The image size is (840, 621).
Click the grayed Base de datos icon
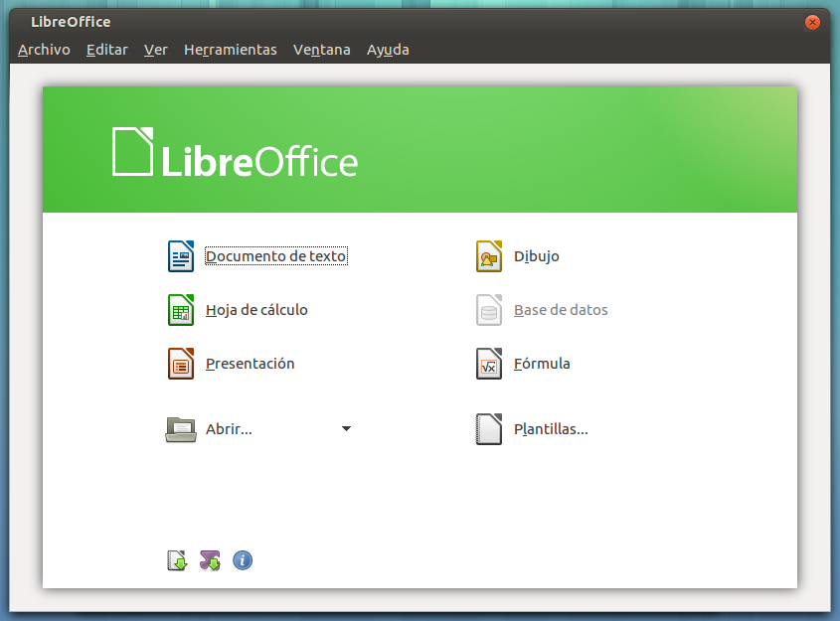(x=488, y=309)
